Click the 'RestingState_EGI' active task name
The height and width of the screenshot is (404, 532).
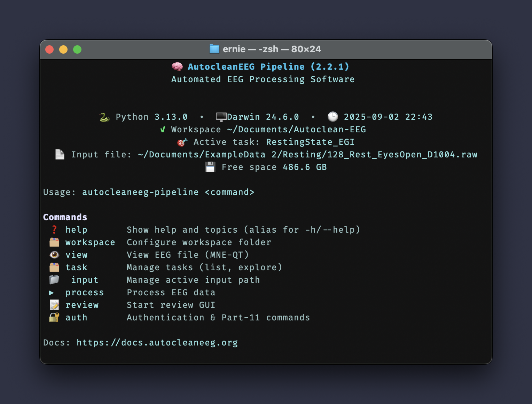coord(310,142)
